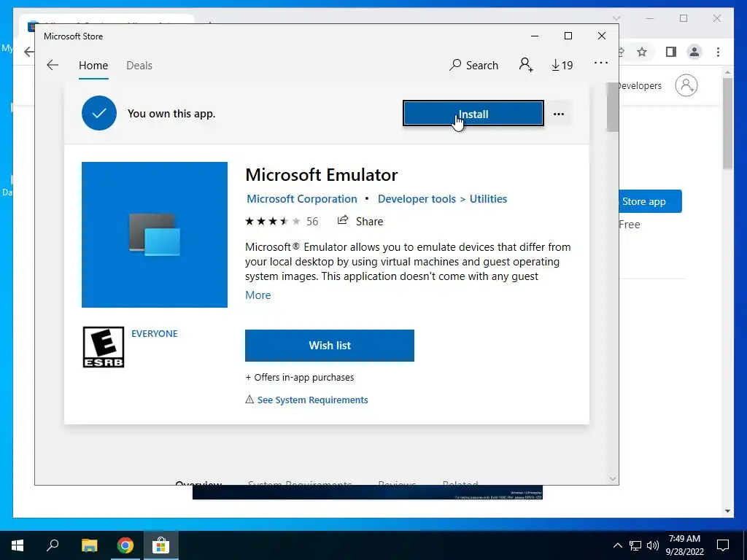The image size is (747, 560).
Task: Open the network status tray icon
Action: tap(635, 545)
